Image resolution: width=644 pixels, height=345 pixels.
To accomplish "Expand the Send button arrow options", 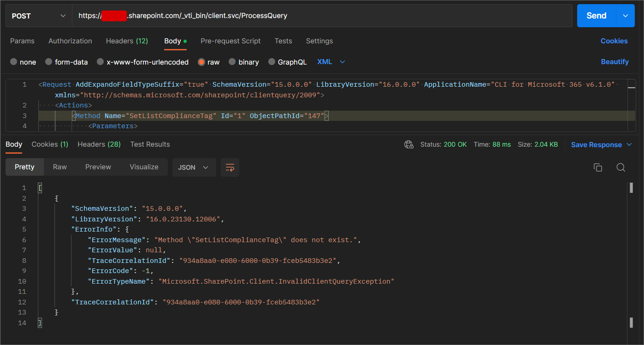I will tap(625, 16).
